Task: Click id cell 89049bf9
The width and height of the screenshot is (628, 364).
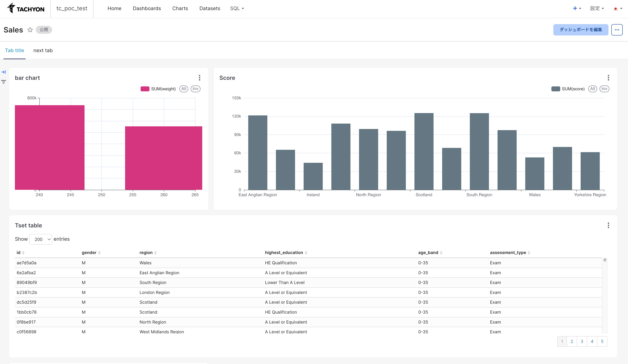Action: [27, 283]
